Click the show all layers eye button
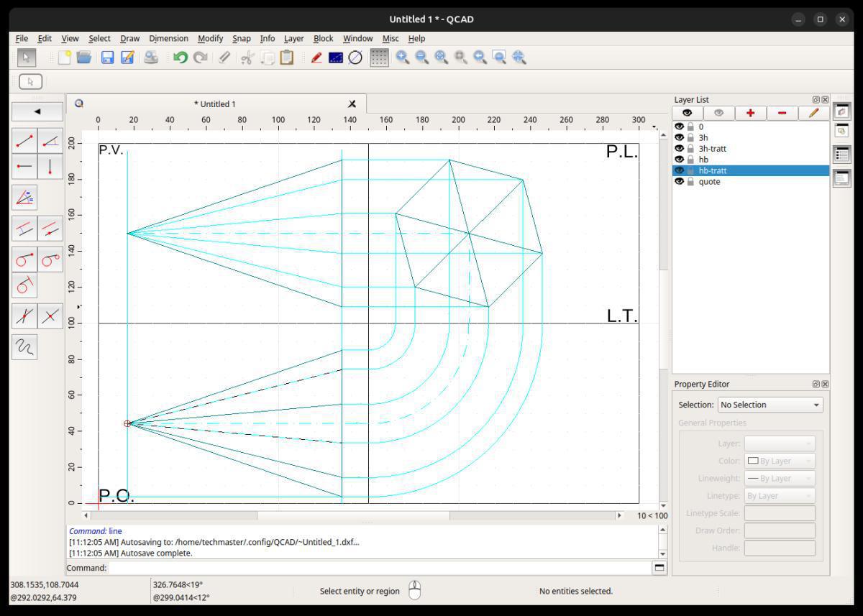 tap(688, 113)
